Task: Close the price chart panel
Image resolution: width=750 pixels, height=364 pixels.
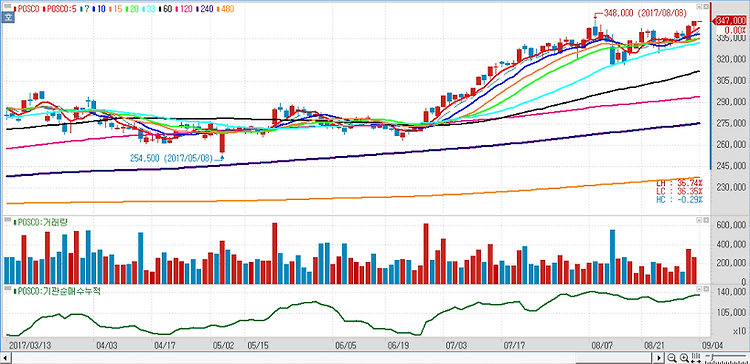Action: (706, 6)
